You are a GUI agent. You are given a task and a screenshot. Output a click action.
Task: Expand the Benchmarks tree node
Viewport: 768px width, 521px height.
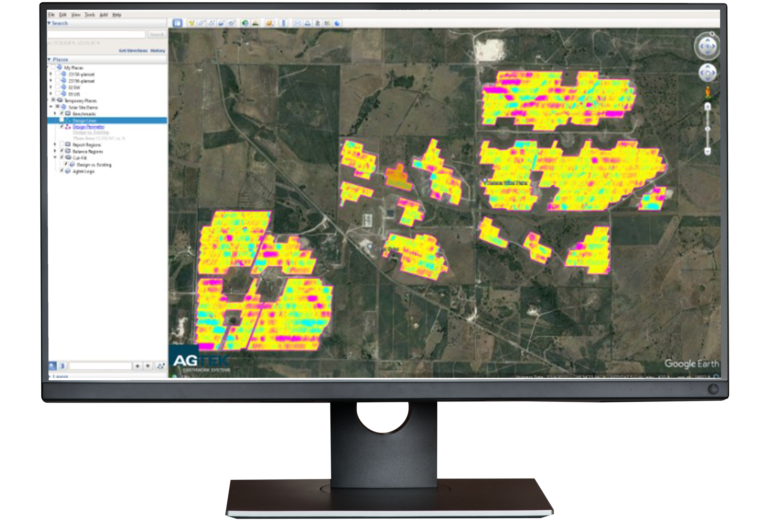[55, 114]
